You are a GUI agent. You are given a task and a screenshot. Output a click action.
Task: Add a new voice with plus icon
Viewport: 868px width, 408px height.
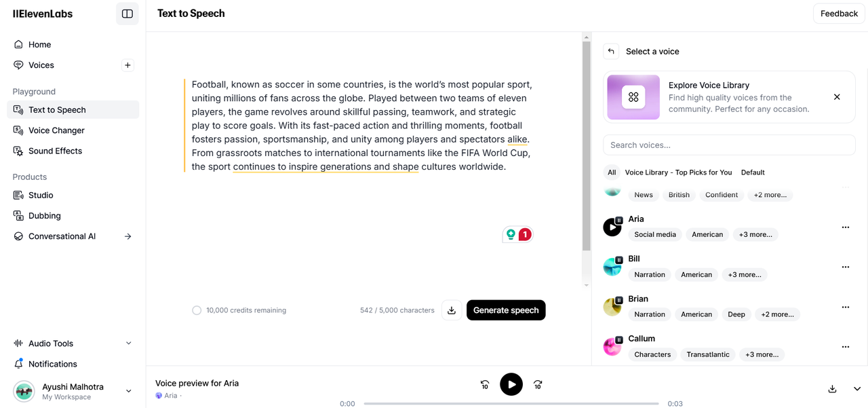click(127, 65)
